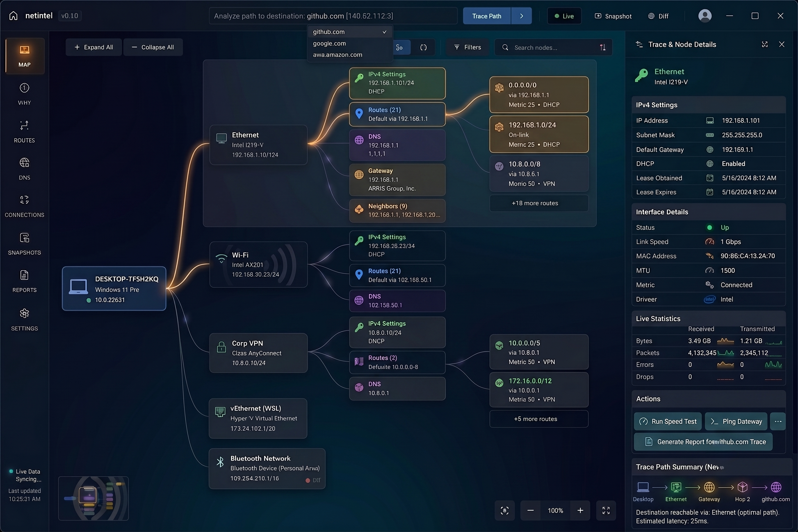
Task: Open the Trace Path arrow dropdown
Action: pyautogui.click(x=522, y=16)
